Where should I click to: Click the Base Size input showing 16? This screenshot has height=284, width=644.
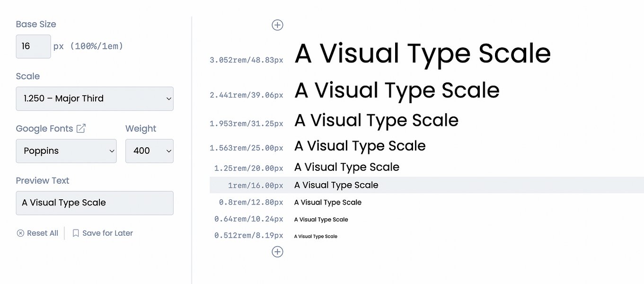pyautogui.click(x=33, y=46)
